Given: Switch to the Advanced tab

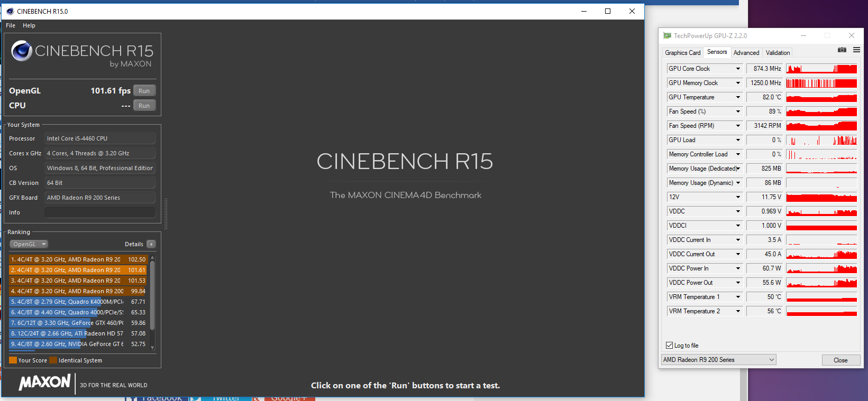Looking at the screenshot, I should click(746, 53).
